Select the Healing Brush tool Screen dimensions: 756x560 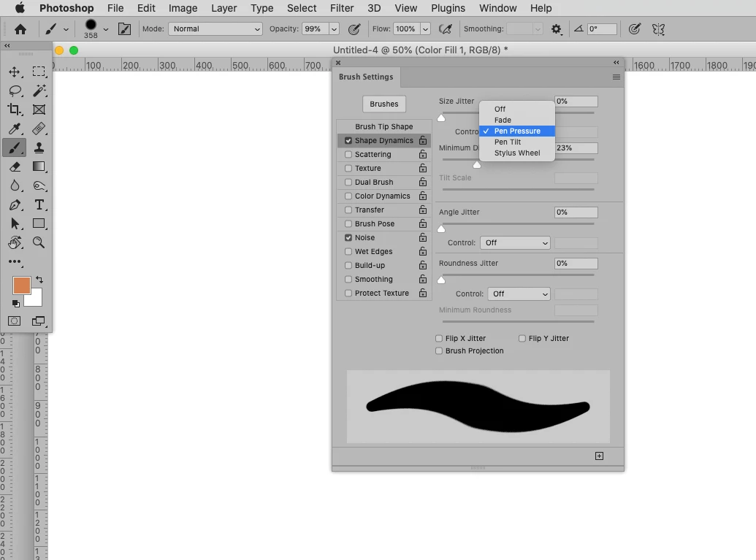tap(39, 129)
